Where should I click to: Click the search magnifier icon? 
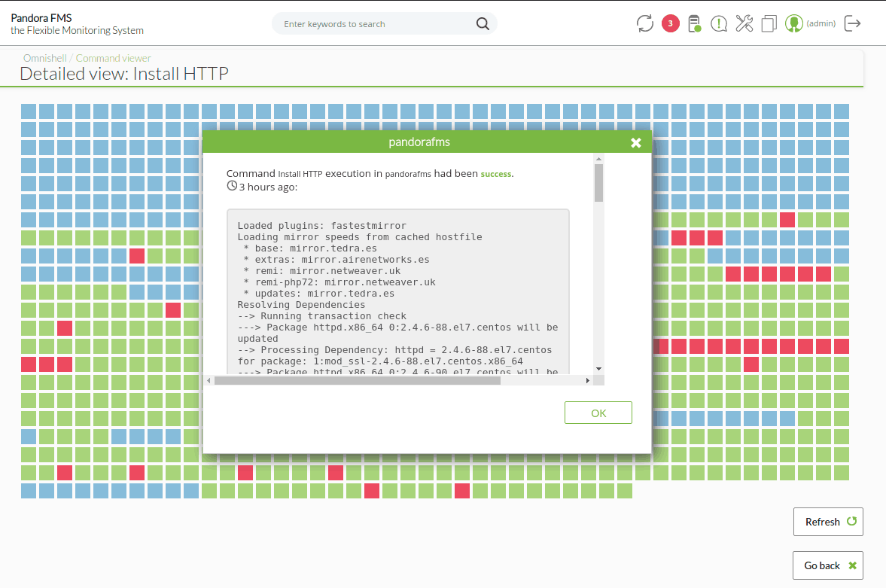[x=483, y=24]
